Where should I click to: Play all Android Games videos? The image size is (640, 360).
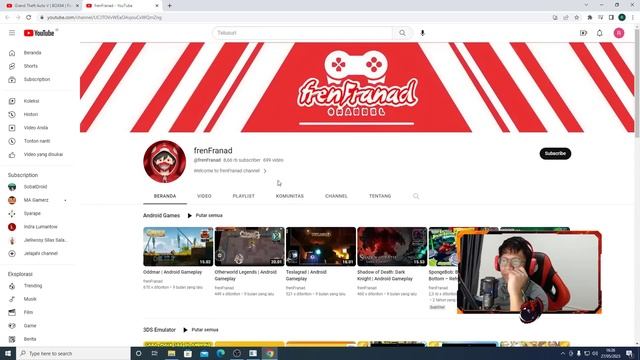pyautogui.click(x=205, y=216)
